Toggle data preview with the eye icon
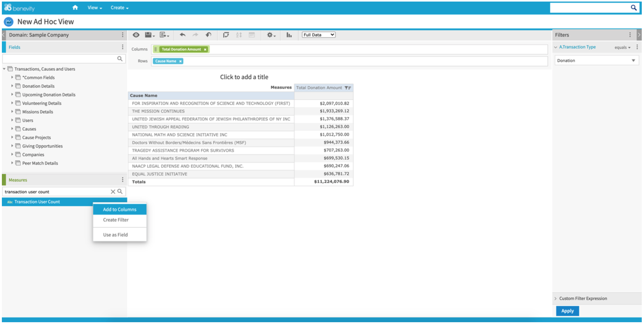The width and height of the screenshot is (644, 325). point(136,35)
